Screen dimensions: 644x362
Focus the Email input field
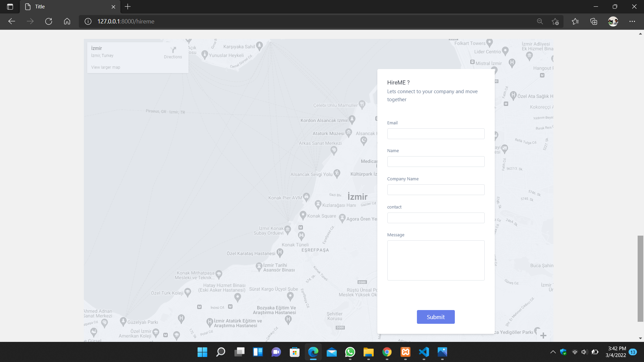pos(436,134)
